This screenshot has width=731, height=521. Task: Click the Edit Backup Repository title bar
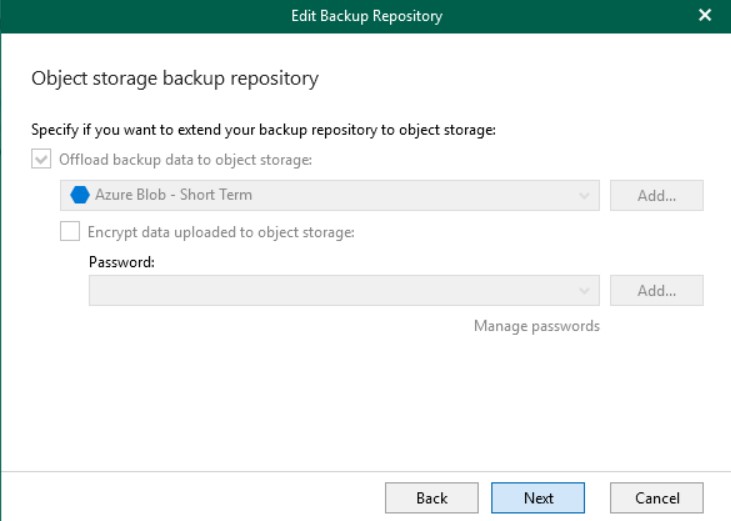point(366,16)
